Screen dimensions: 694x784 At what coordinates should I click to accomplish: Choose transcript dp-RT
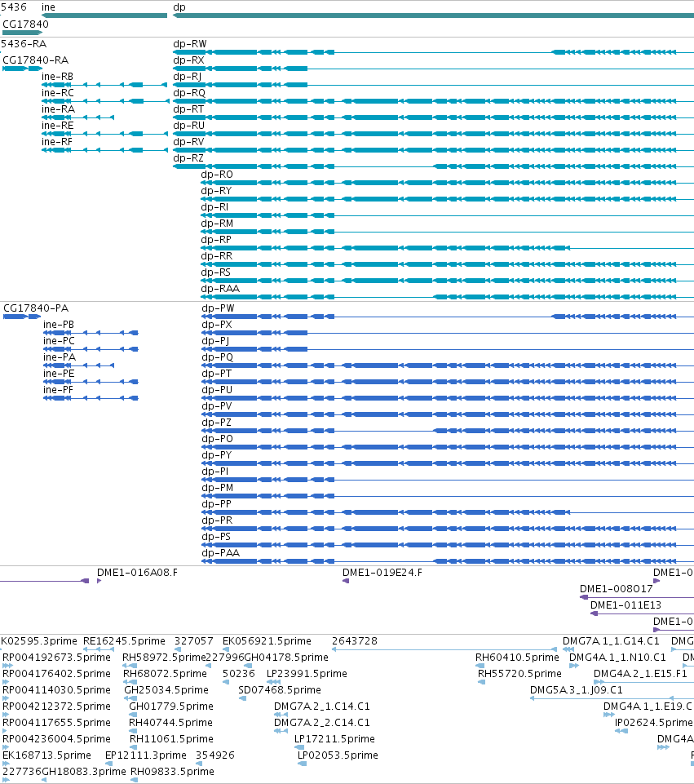pyautogui.click(x=188, y=109)
